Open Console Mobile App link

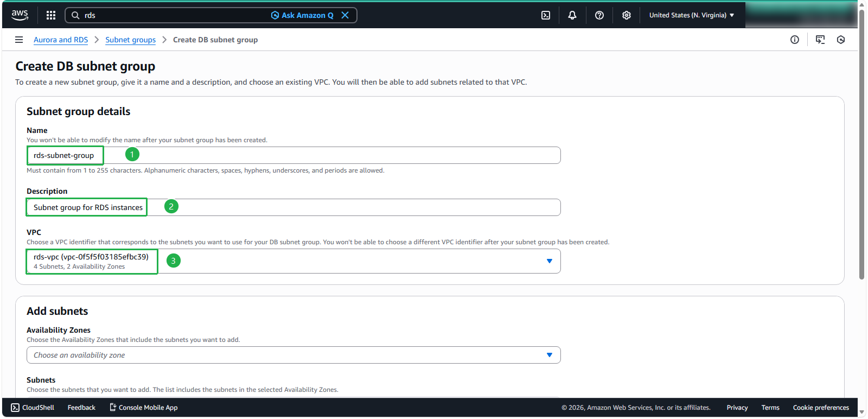point(143,408)
